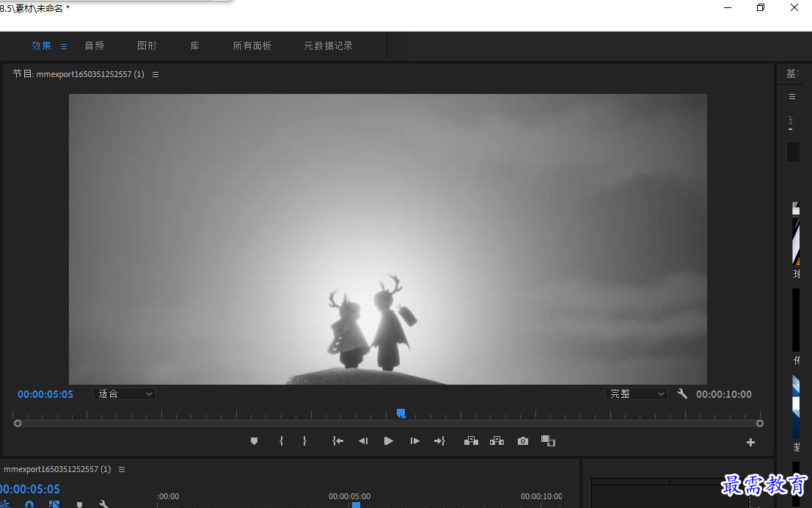Click Program monitor timecode 00:00:05:05
Image resolution: width=812 pixels, height=508 pixels.
[45, 394]
